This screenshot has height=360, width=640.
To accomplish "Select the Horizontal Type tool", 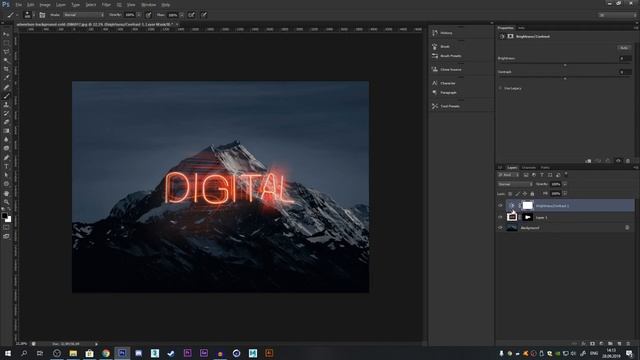I will (6, 166).
